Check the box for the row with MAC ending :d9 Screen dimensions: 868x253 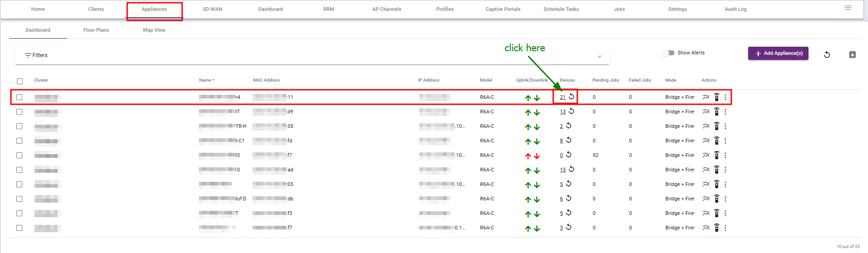(20, 112)
